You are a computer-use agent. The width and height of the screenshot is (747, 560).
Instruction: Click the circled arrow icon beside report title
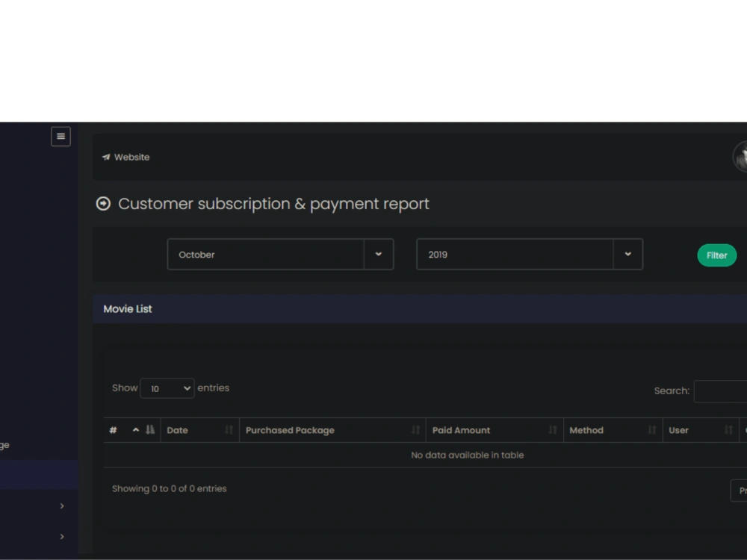(x=103, y=204)
